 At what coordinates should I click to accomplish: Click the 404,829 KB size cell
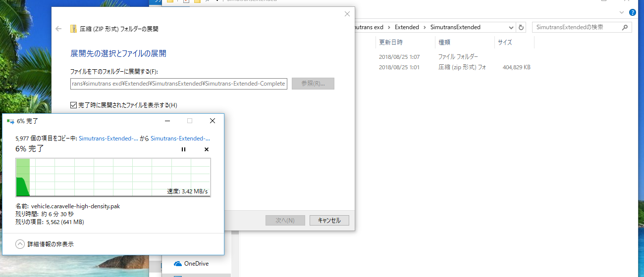[x=516, y=67]
